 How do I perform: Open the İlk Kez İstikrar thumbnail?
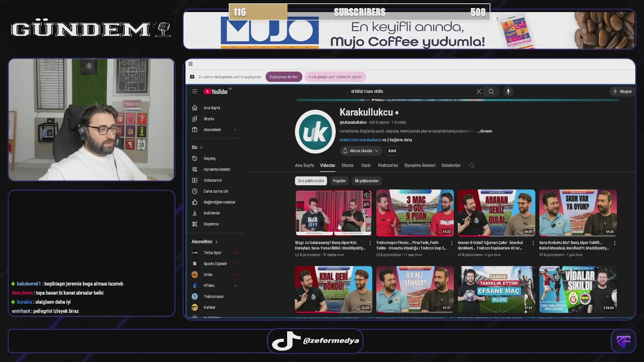pos(415,289)
